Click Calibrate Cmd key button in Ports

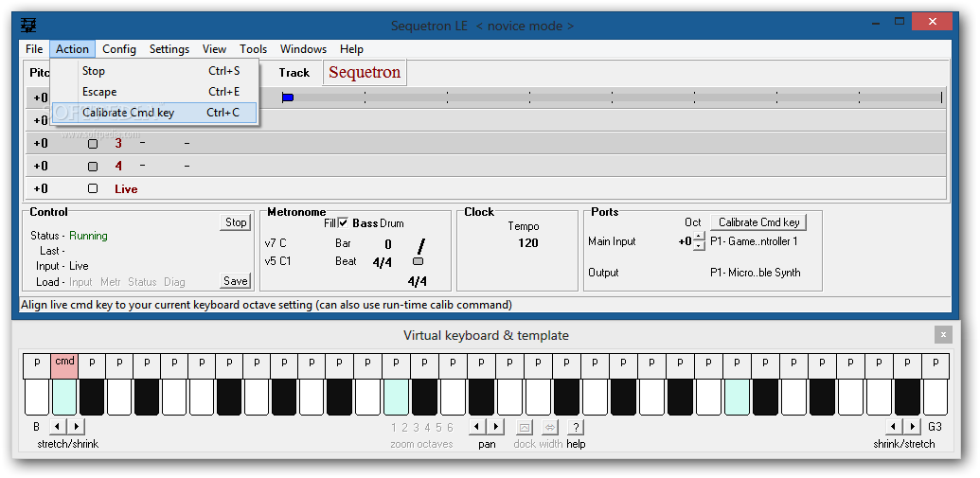point(758,221)
